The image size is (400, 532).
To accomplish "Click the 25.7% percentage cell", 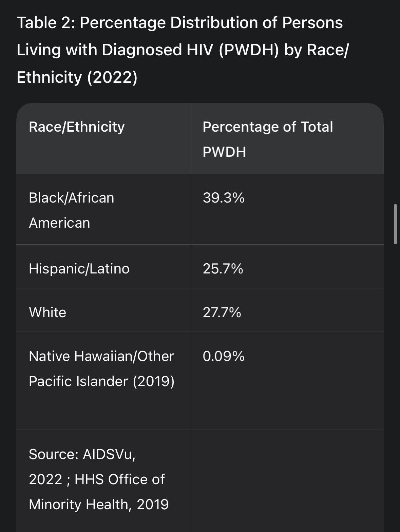I will coord(223,269).
